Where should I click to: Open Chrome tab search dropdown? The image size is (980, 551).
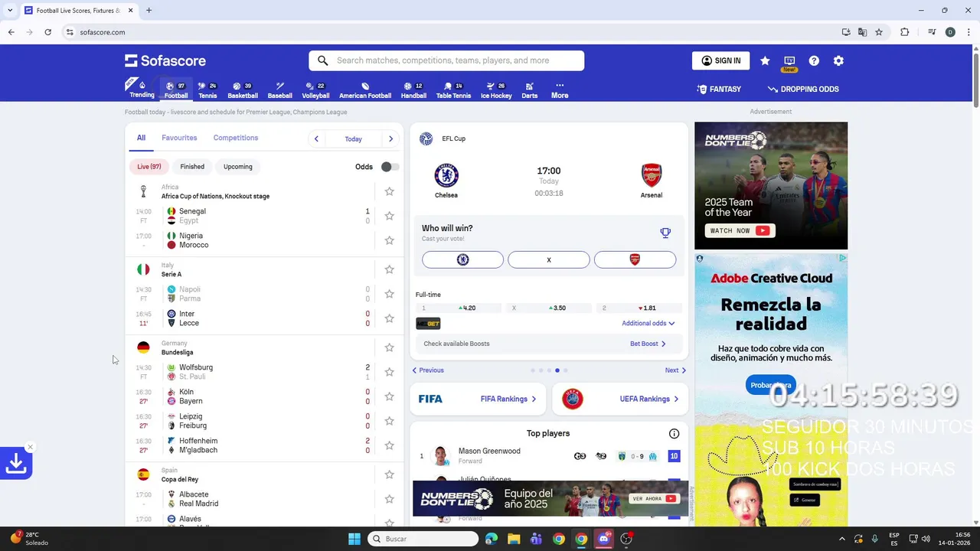[9, 11]
